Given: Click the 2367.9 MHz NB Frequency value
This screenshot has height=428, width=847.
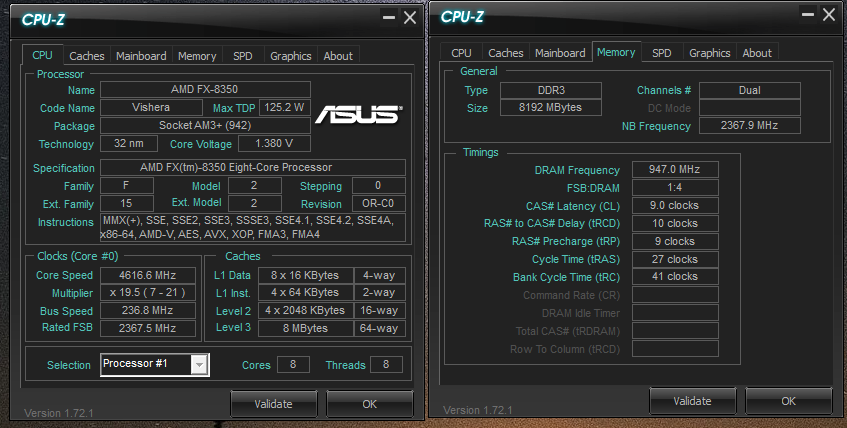Looking at the screenshot, I should point(750,125).
